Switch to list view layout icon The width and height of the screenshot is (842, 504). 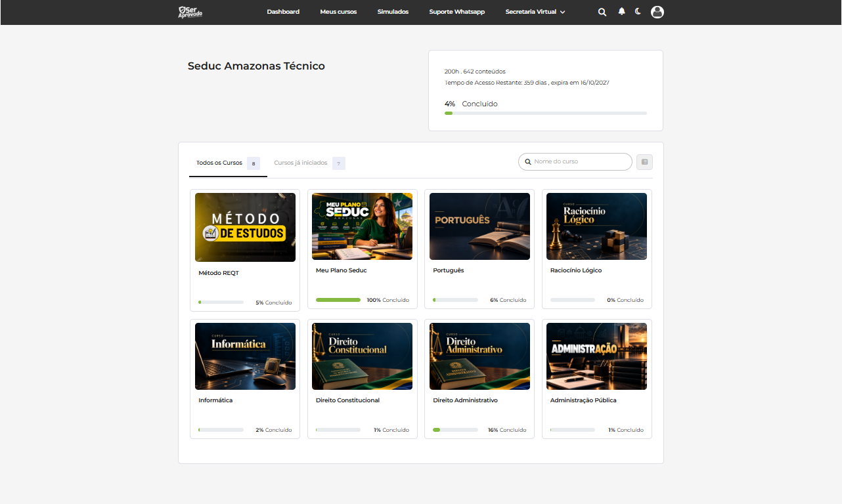pyautogui.click(x=644, y=161)
